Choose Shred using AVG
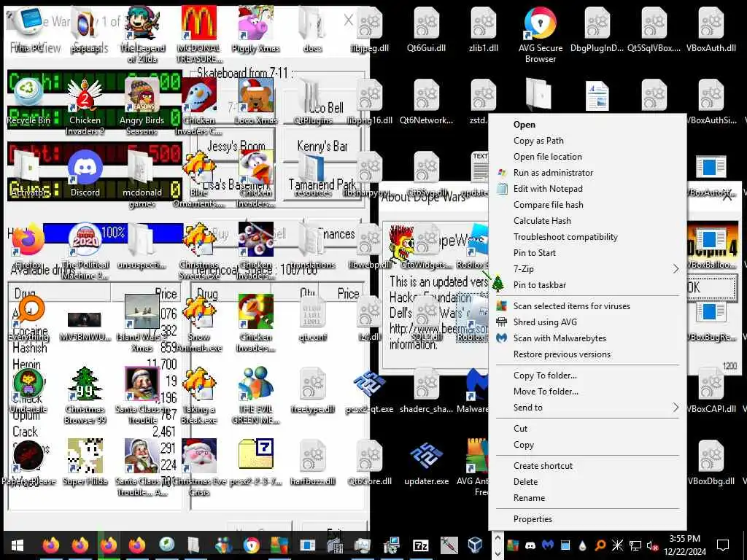Image resolution: width=747 pixels, height=560 pixels. tap(588, 322)
